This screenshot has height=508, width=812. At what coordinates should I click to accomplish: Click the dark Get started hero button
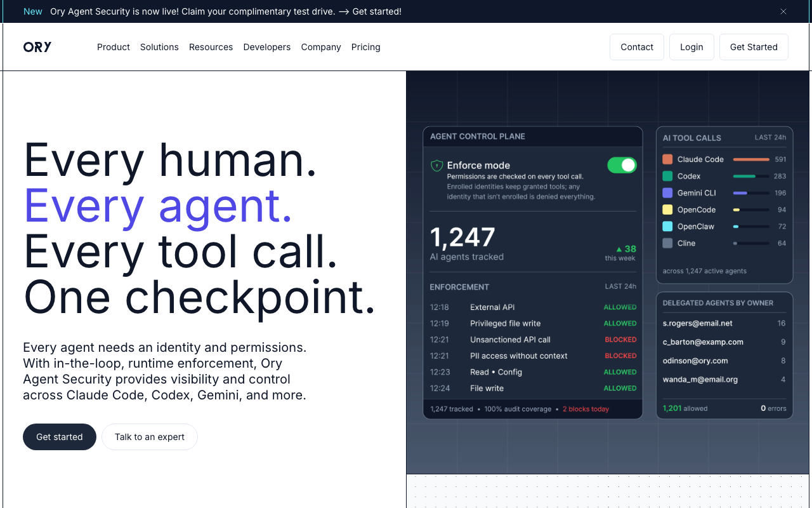[x=60, y=437]
